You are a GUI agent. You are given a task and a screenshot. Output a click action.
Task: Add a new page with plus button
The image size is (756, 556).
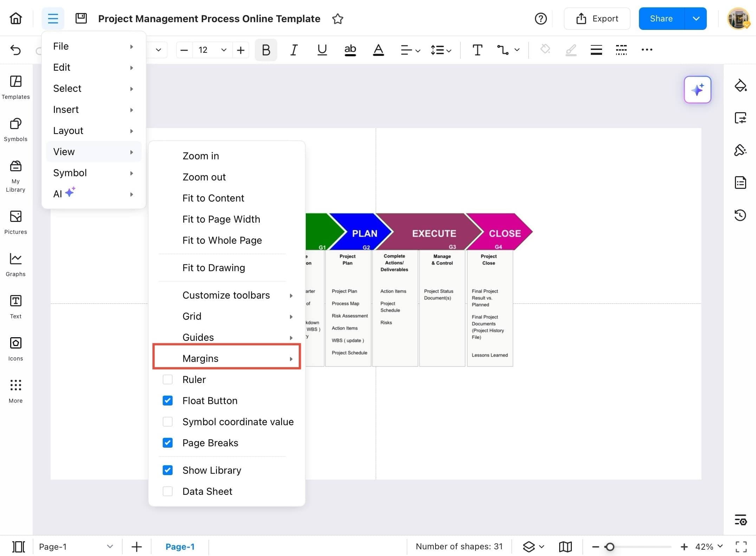[136, 547]
